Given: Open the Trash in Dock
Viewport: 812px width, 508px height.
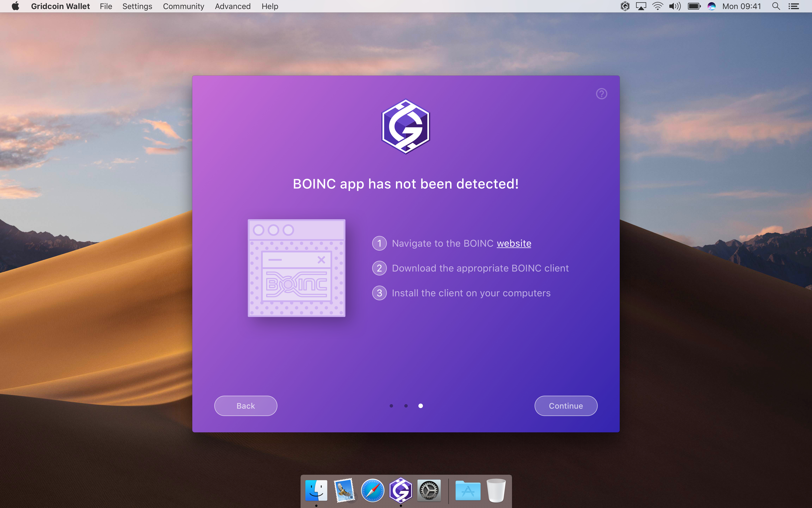Looking at the screenshot, I should tap(496, 491).
